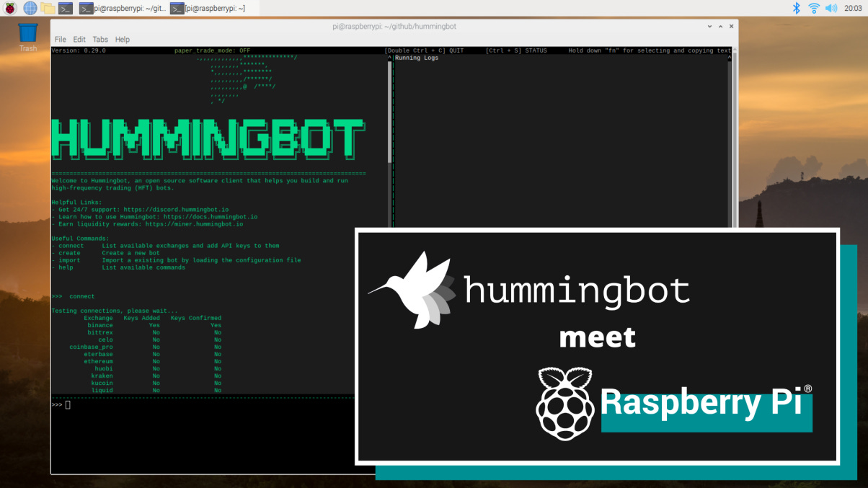
Task: Click the bittrex exchange row
Action: pyautogui.click(x=154, y=333)
